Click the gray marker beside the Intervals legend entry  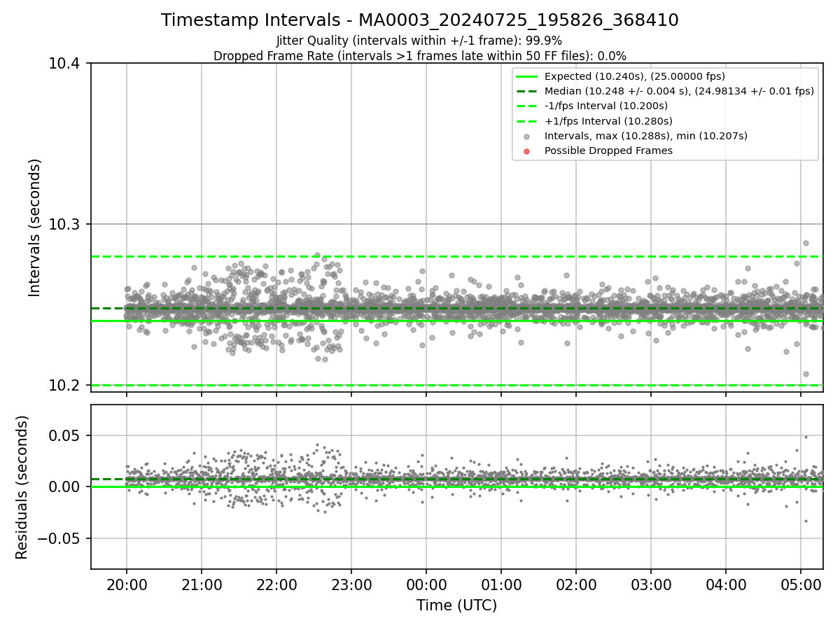(527, 136)
